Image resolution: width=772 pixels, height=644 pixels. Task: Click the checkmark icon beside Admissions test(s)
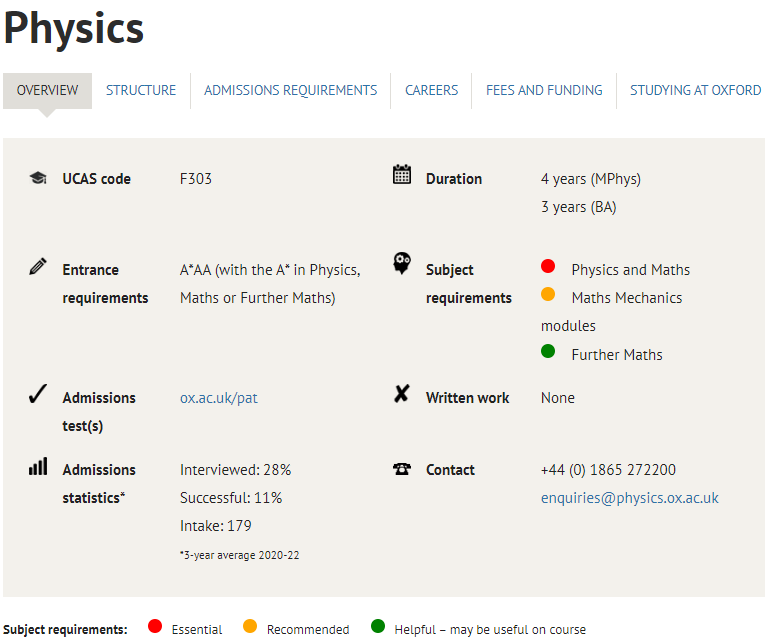click(x=38, y=394)
